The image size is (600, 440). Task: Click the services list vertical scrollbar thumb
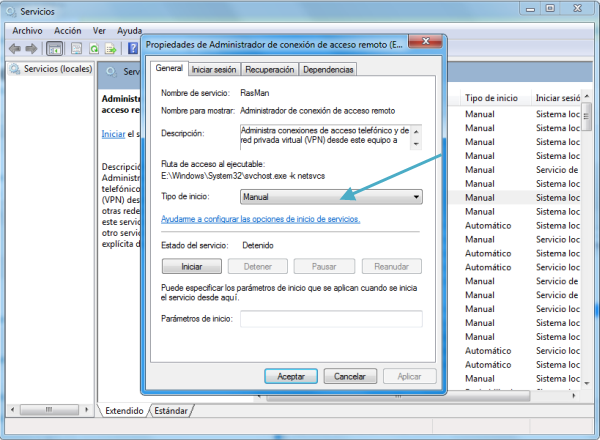pos(587,117)
